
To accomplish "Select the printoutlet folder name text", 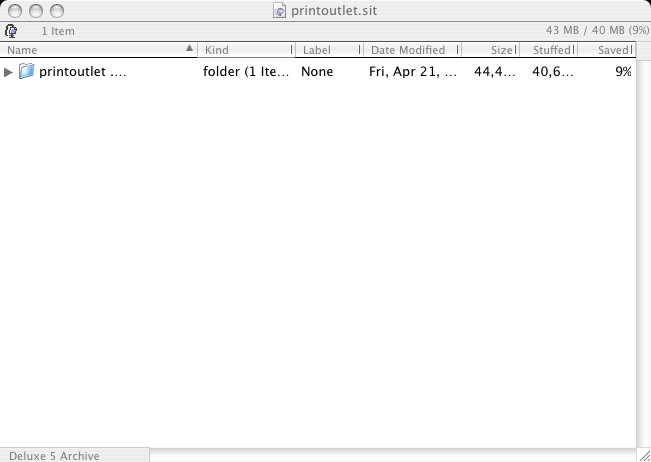I will click(x=83, y=72).
